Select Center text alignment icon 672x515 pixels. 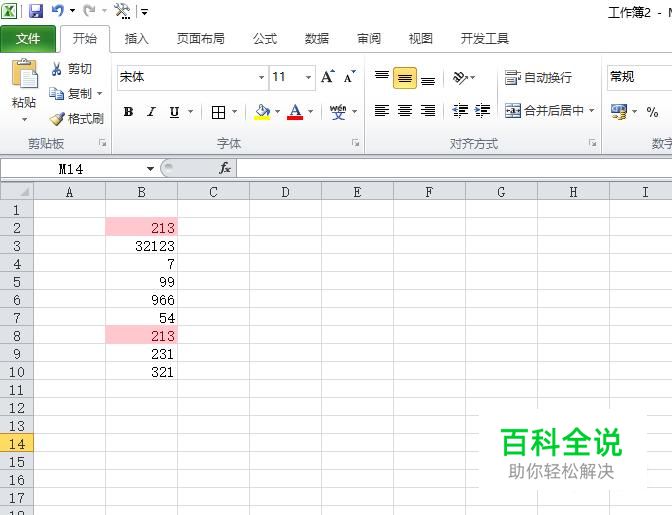pyautogui.click(x=405, y=111)
